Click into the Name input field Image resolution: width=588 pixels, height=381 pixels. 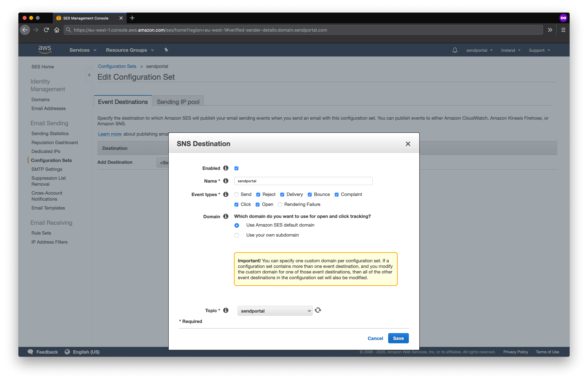coord(303,181)
